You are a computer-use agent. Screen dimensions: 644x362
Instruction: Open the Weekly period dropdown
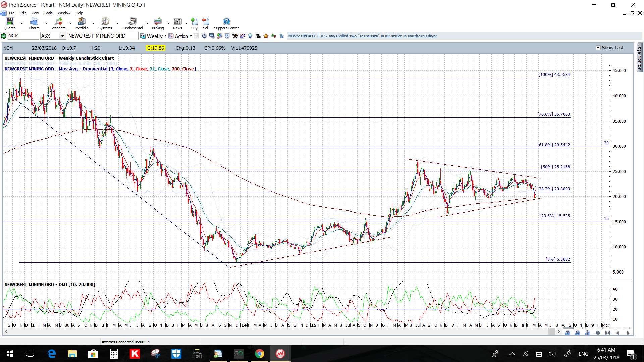(154, 36)
